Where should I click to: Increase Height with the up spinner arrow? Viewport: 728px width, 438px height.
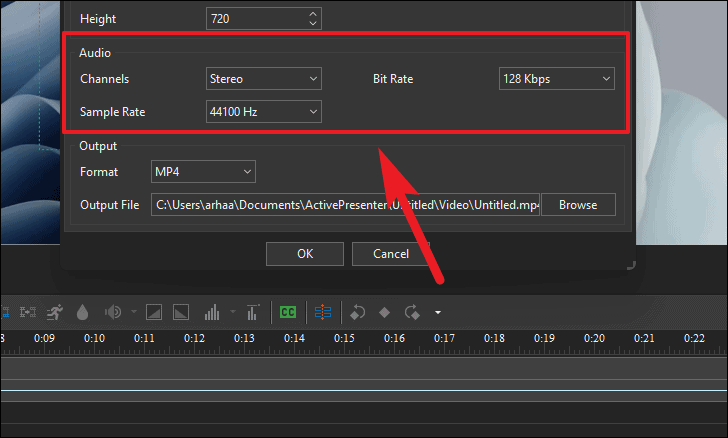[x=313, y=14]
